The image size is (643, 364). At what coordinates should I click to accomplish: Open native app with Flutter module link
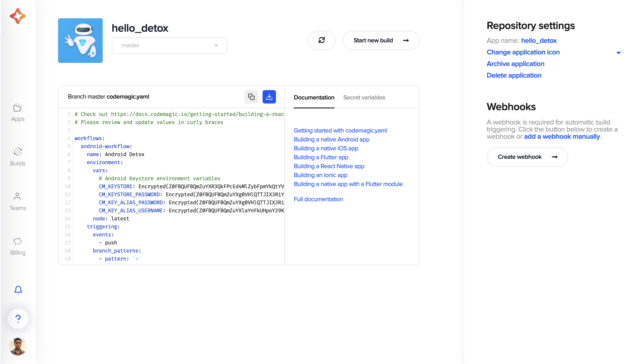[x=348, y=184]
